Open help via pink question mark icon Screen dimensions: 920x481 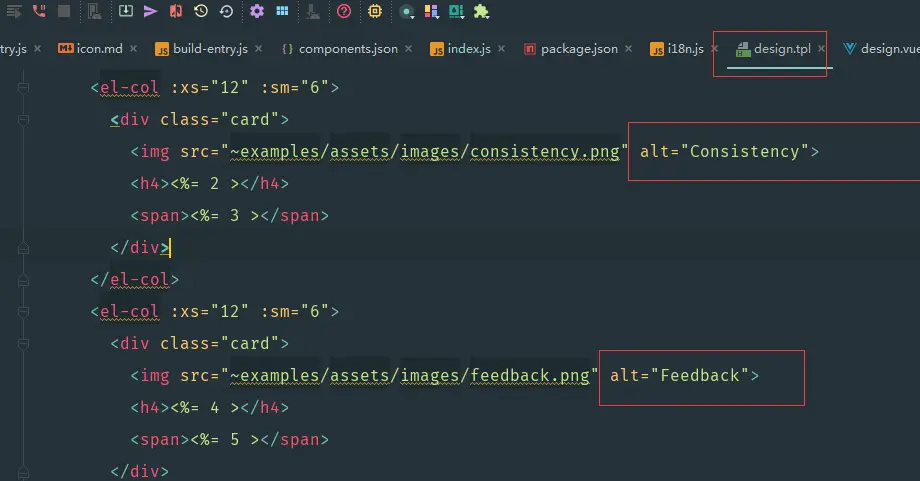click(x=344, y=11)
